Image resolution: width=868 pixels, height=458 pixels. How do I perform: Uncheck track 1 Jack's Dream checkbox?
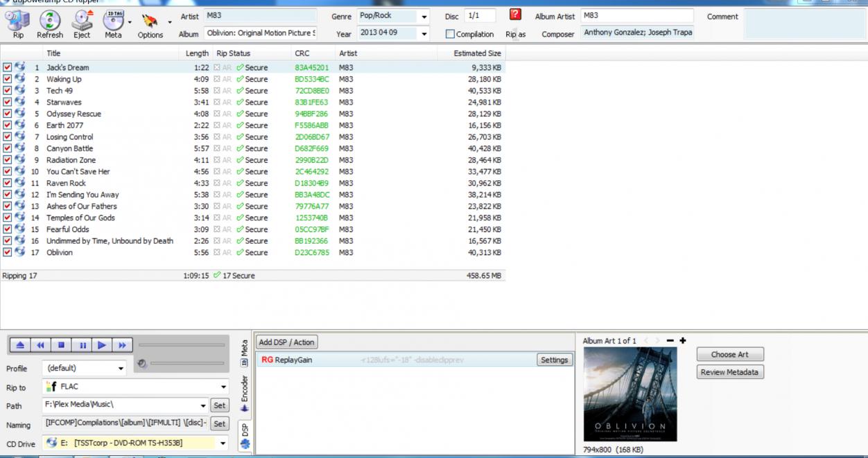(x=7, y=68)
